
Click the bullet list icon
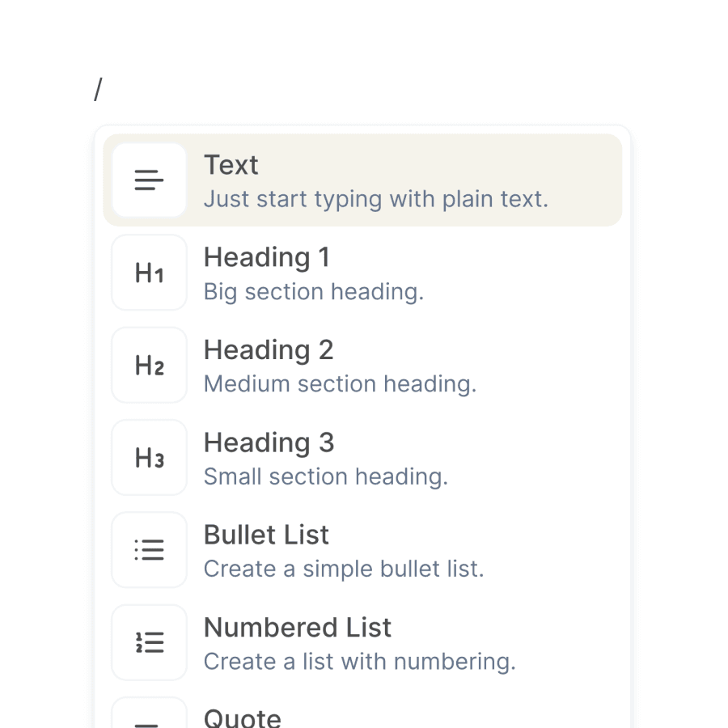point(149,550)
